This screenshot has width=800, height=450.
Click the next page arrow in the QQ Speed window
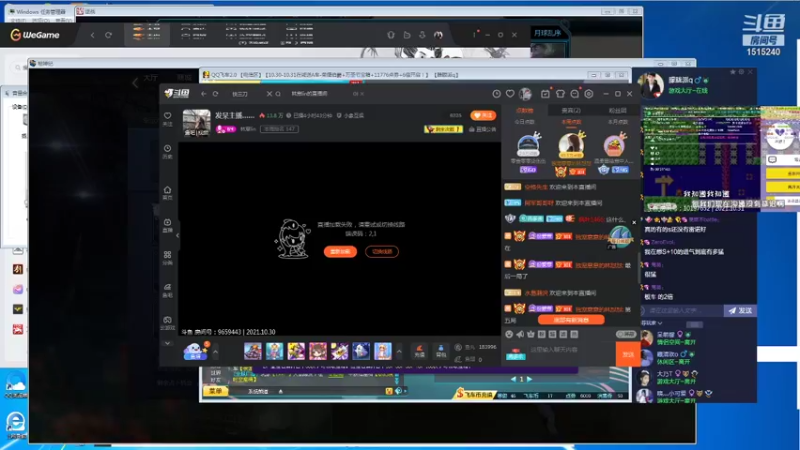(530, 379)
